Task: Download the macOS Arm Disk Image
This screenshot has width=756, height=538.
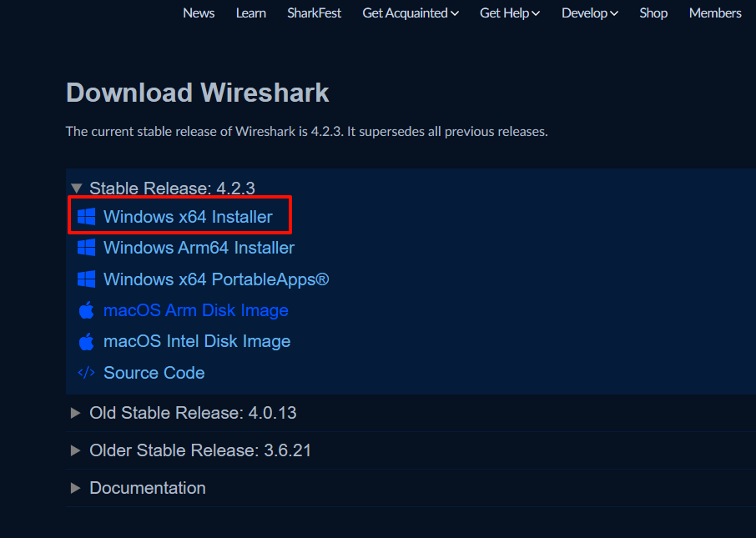Action: 196,310
